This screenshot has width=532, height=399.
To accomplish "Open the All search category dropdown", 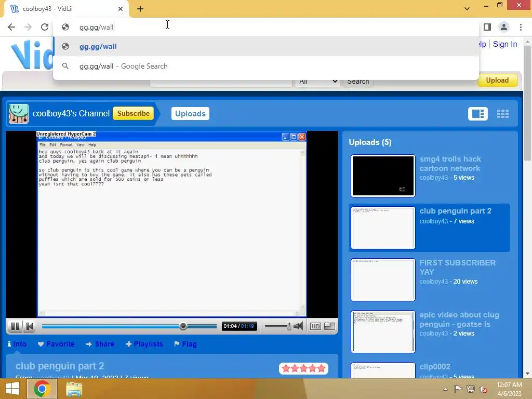I will 317,82.
